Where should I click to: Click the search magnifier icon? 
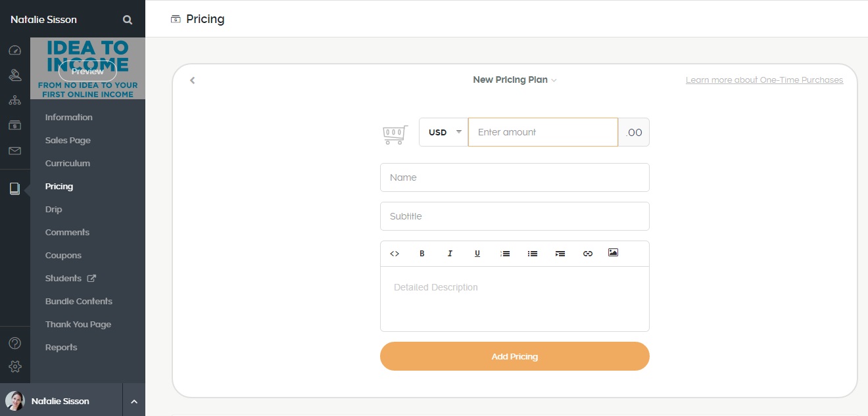[x=128, y=20]
